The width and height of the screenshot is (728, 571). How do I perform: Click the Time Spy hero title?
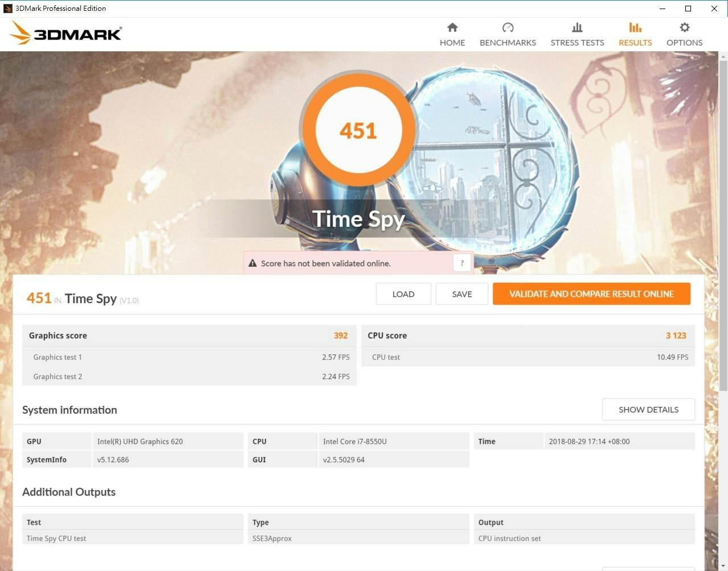[x=358, y=219]
